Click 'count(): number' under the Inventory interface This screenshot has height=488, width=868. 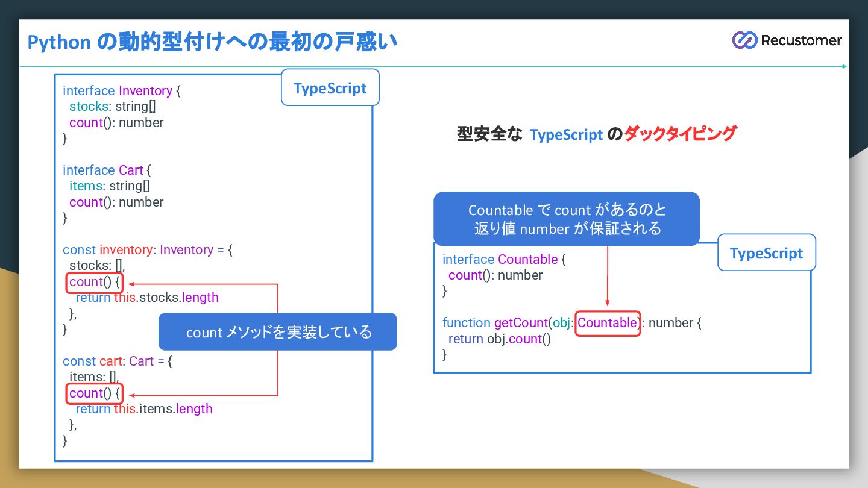tap(116, 123)
